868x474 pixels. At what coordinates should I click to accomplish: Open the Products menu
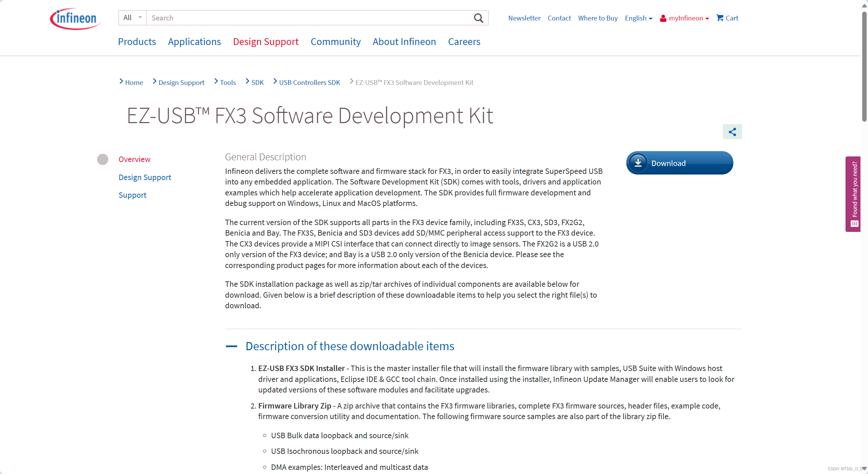tap(137, 42)
